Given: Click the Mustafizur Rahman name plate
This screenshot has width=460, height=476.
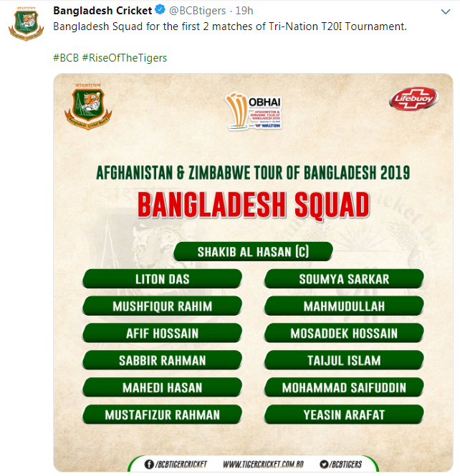Looking at the screenshot, I should (162, 414).
